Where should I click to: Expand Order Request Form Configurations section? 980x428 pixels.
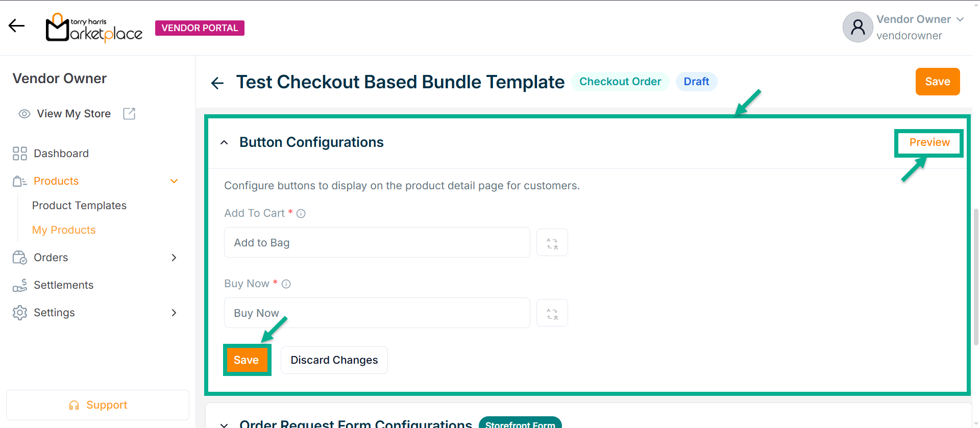(x=224, y=424)
